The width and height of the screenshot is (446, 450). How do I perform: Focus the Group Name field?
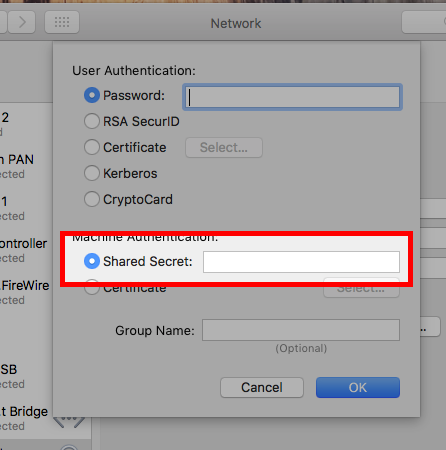tap(301, 330)
